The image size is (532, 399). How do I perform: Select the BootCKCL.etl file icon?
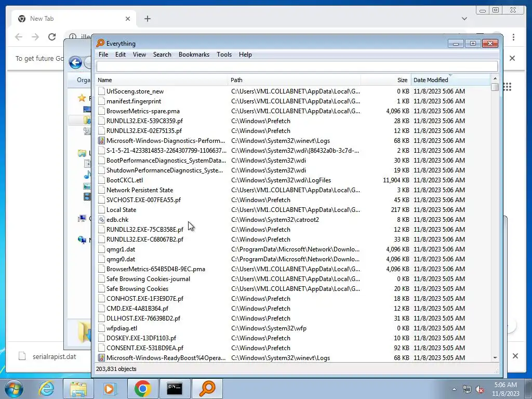tap(101, 180)
